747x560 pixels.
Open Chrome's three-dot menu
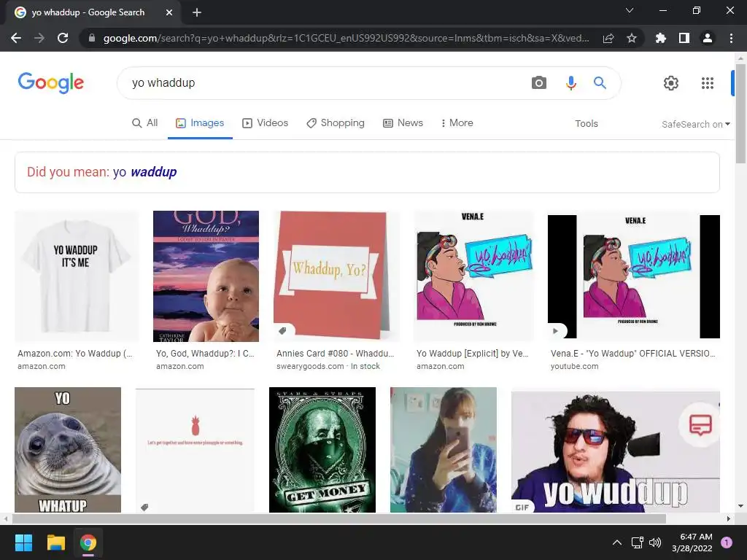(x=731, y=38)
